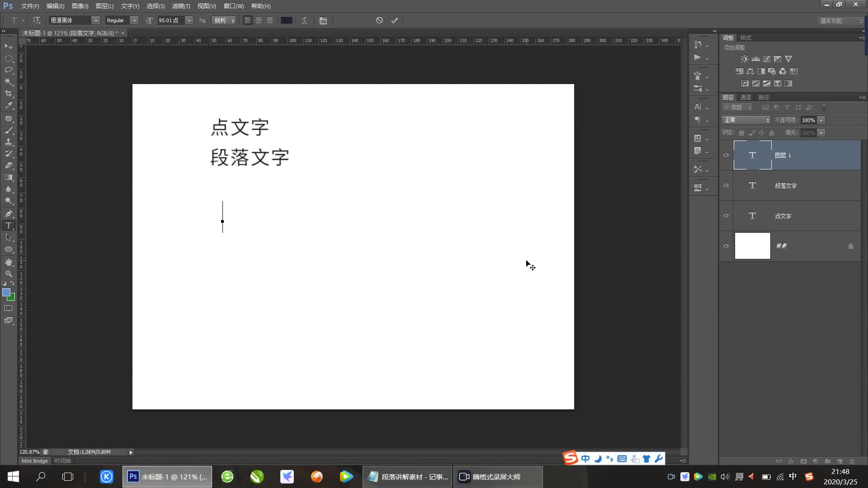Open the warp text options
This screenshot has width=868, height=488.
[x=305, y=20]
